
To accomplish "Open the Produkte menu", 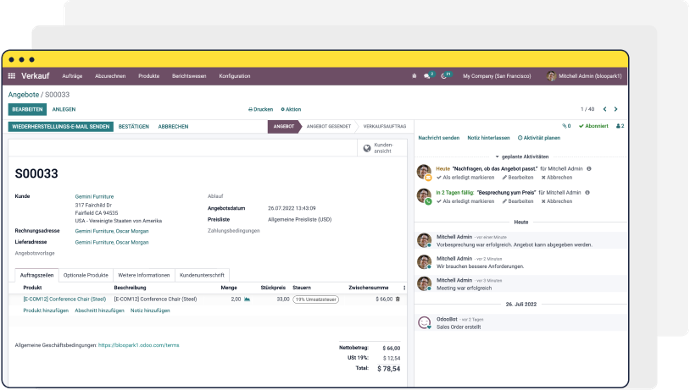I will (149, 76).
